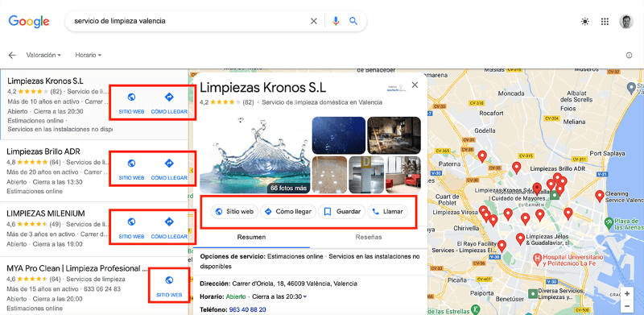
Task: Open Sitio Web for Limpiezas Brillo ADR
Action: tap(131, 169)
